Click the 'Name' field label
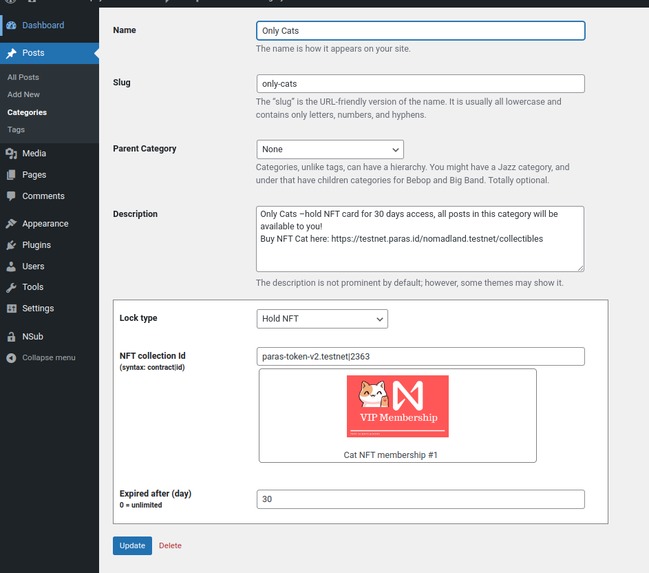Screen dimensions: 649x573 pyautogui.click(x=124, y=30)
